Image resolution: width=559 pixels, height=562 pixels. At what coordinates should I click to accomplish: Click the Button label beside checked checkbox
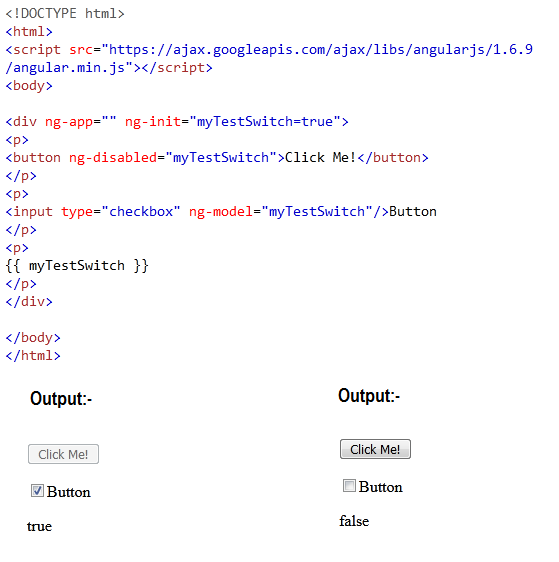[68, 492]
